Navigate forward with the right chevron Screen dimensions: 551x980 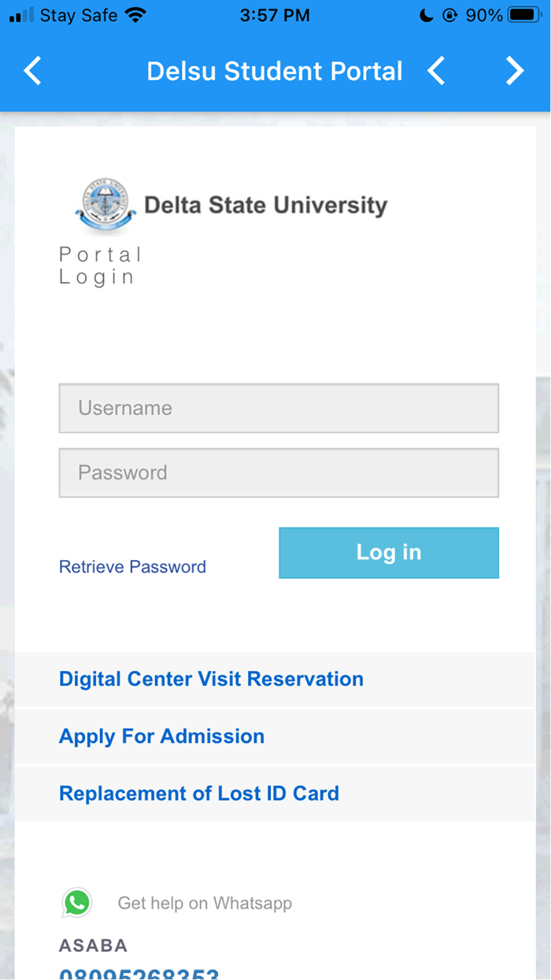coord(516,71)
